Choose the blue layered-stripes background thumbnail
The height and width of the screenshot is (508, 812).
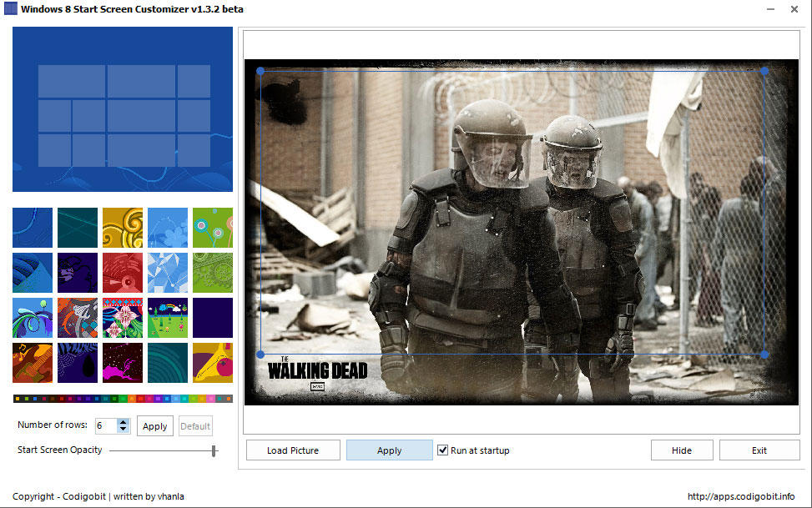[32, 273]
